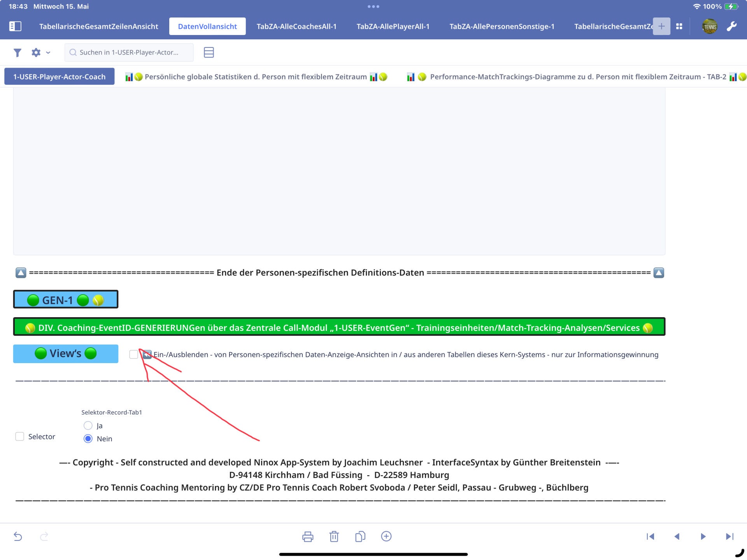Check the Ein-/Ausblenden checkbox

click(133, 354)
